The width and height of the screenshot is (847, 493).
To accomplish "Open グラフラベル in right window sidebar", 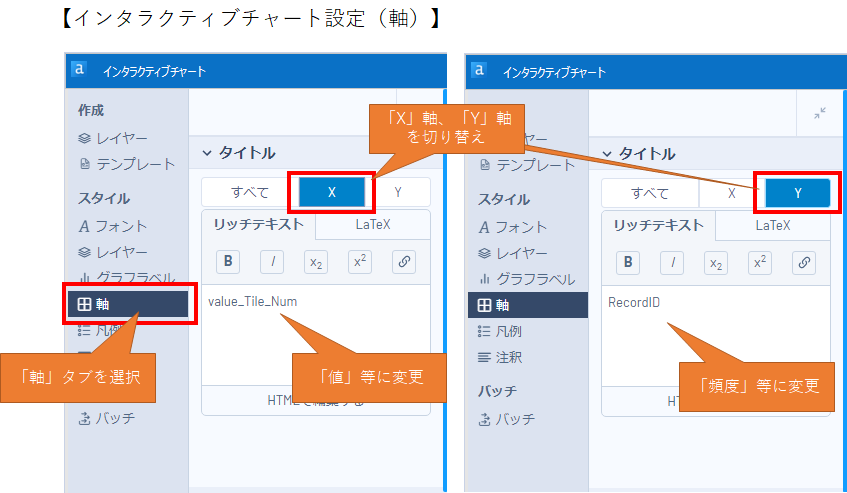I will [527, 279].
